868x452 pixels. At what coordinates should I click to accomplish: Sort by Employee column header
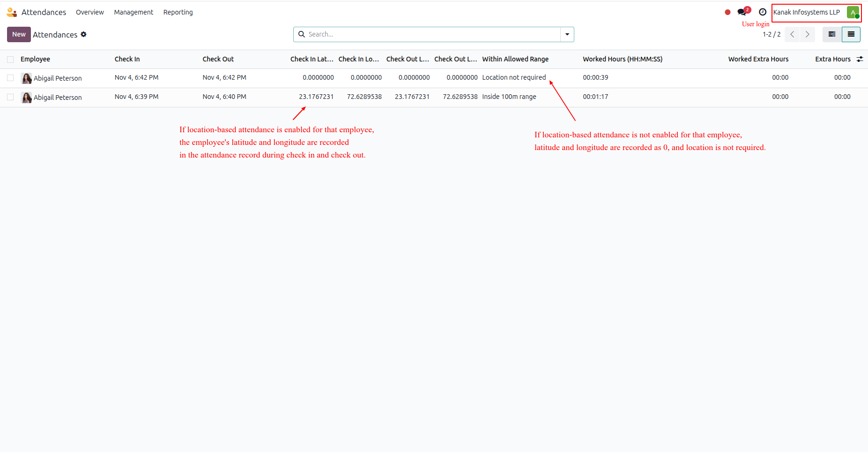[x=35, y=59]
